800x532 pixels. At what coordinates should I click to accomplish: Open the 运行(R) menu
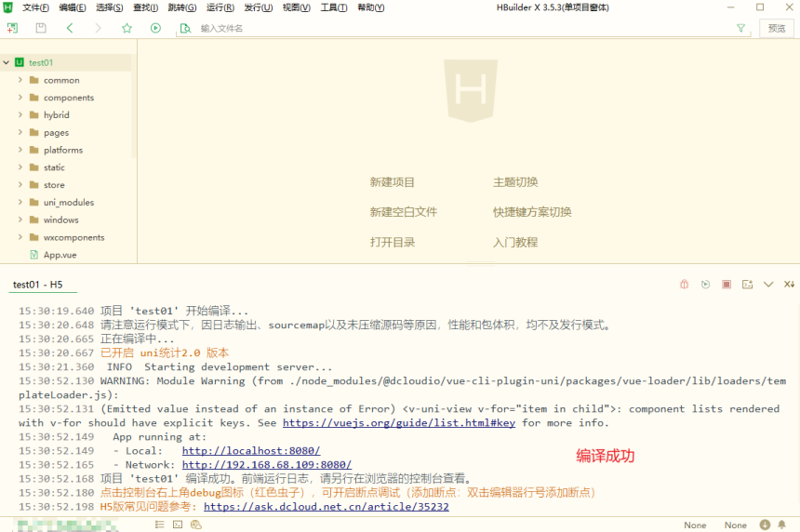pos(220,7)
